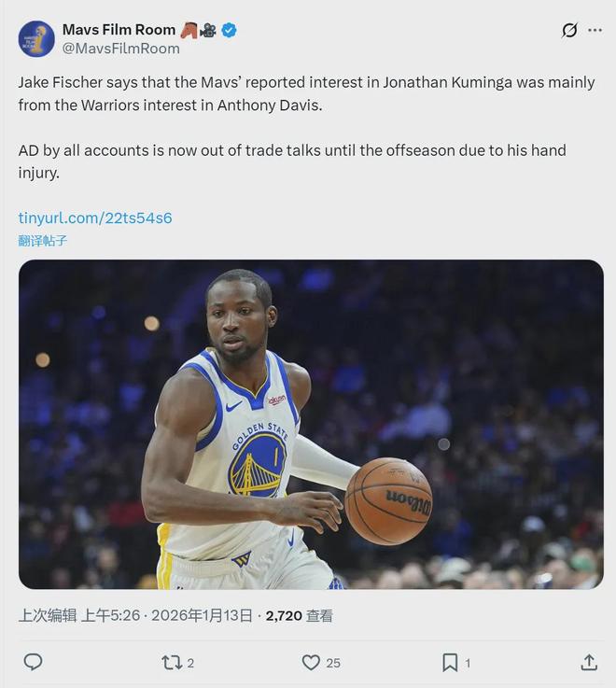Screen dimensions: 616x688
Task: Open the tinyurl.com/22ts54s6 link
Action: [x=95, y=218]
